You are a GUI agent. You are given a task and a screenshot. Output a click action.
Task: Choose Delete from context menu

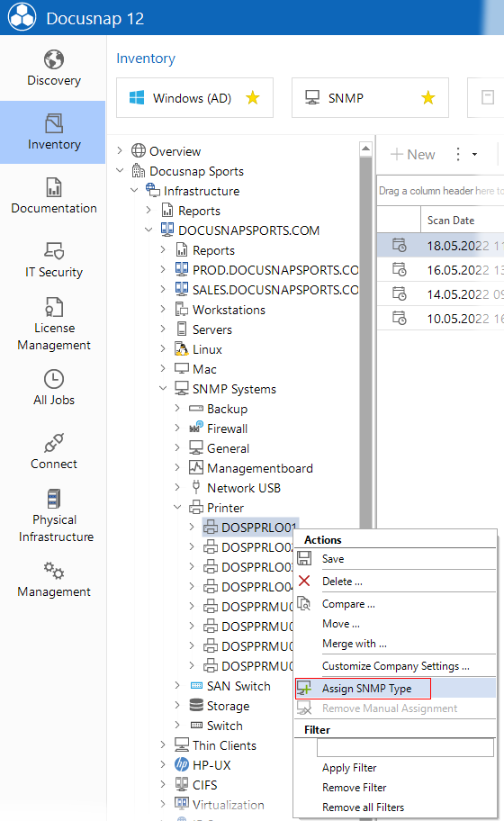395,582
